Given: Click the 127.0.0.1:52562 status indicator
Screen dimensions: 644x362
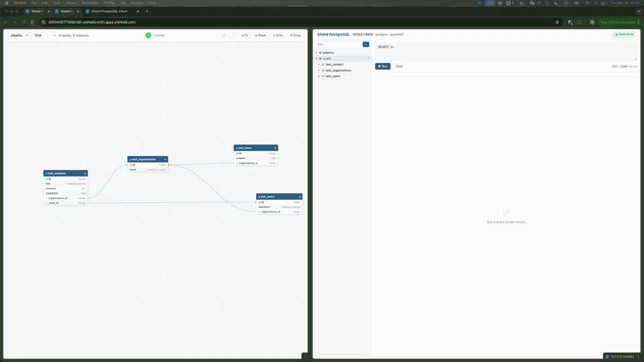Looking at the screenshot, I should pos(622,357).
